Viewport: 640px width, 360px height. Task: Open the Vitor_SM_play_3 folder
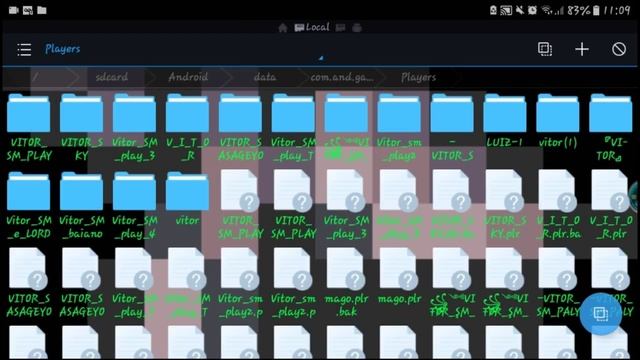coord(134,127)
